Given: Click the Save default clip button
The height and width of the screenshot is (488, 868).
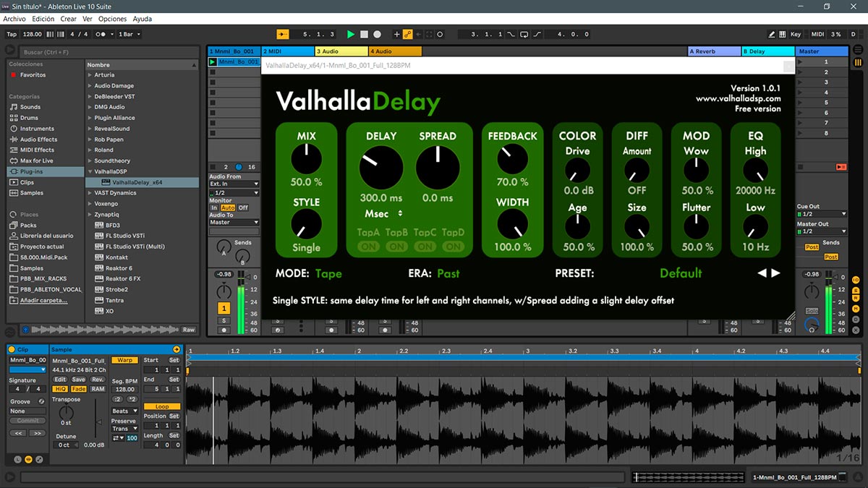Looking at the screenshot, I should point(78,380).
